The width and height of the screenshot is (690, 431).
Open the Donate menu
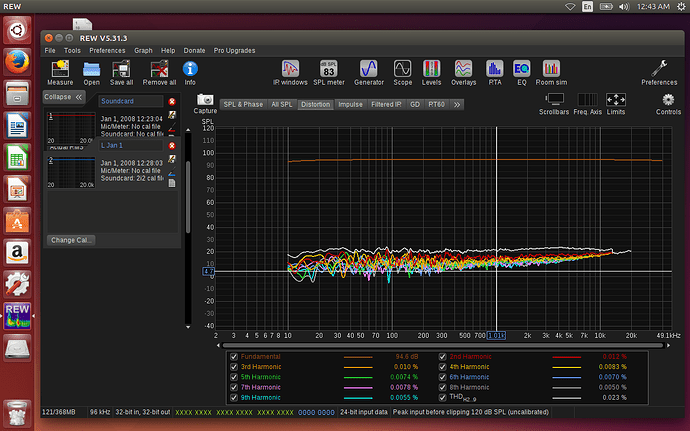(194, 51)
